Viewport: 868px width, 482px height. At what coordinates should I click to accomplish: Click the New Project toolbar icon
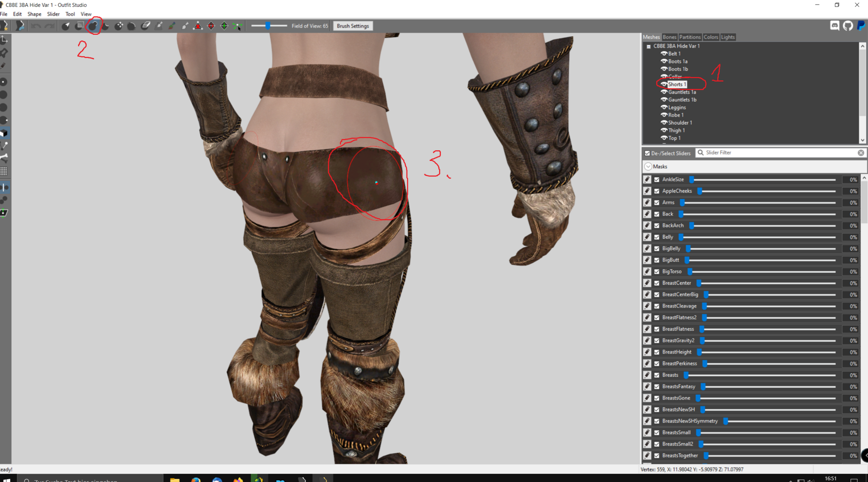pos(5,26)
